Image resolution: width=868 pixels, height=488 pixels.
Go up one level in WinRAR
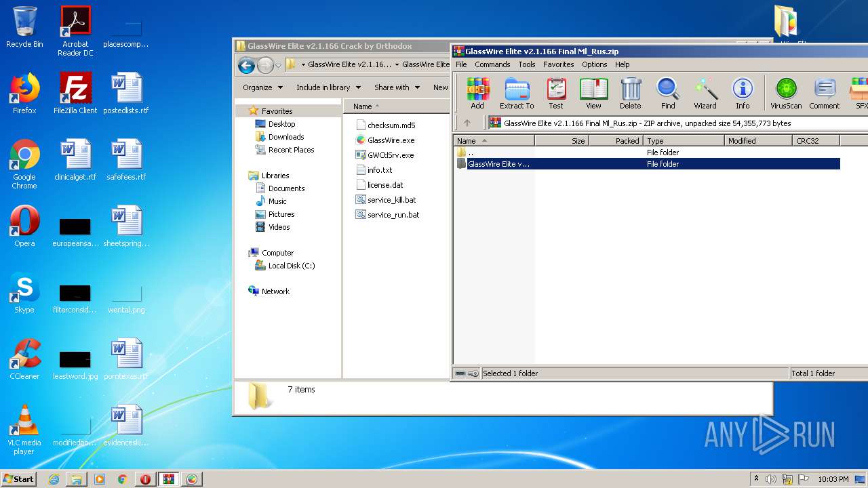(467, 123)
